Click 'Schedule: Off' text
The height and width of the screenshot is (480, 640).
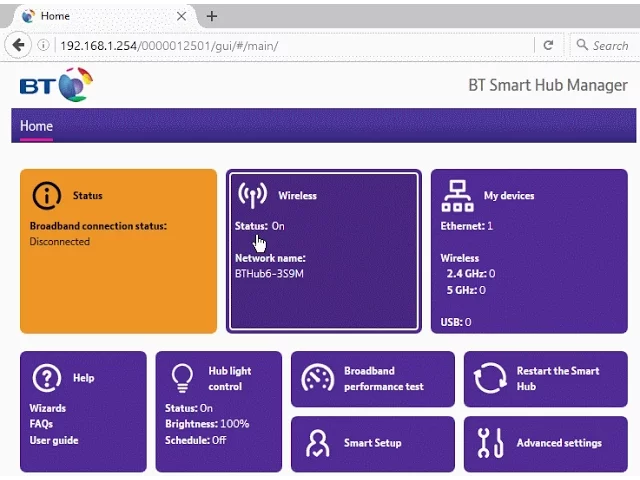(196, 440)
